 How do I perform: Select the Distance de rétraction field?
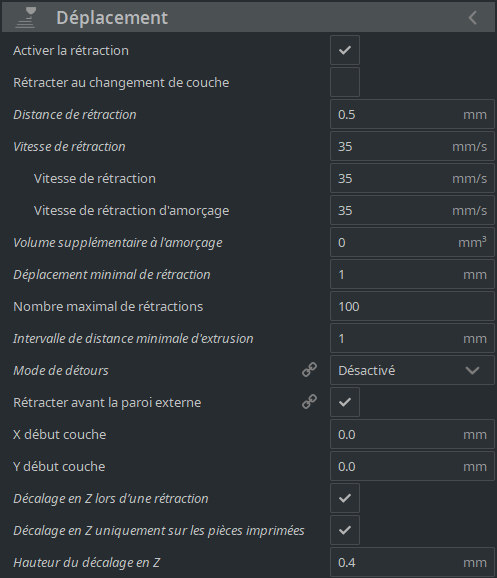coord(412,114)
